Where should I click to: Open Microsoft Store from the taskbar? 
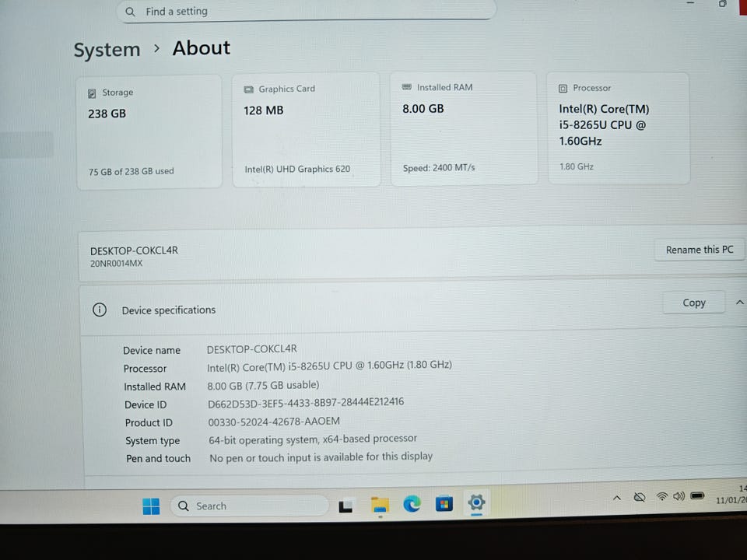tap(444, 504)
